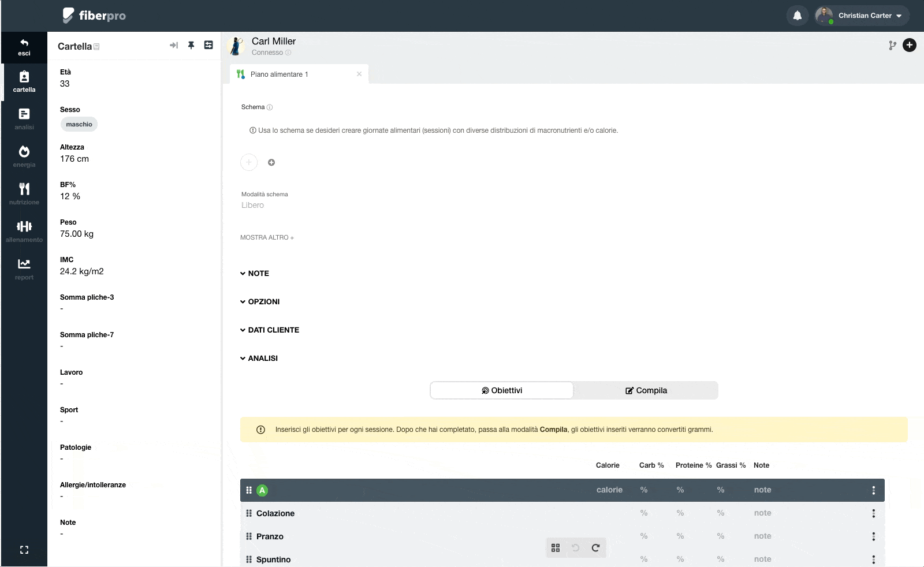
Task: Expand the NOTE section
Action: click(255, 274)
